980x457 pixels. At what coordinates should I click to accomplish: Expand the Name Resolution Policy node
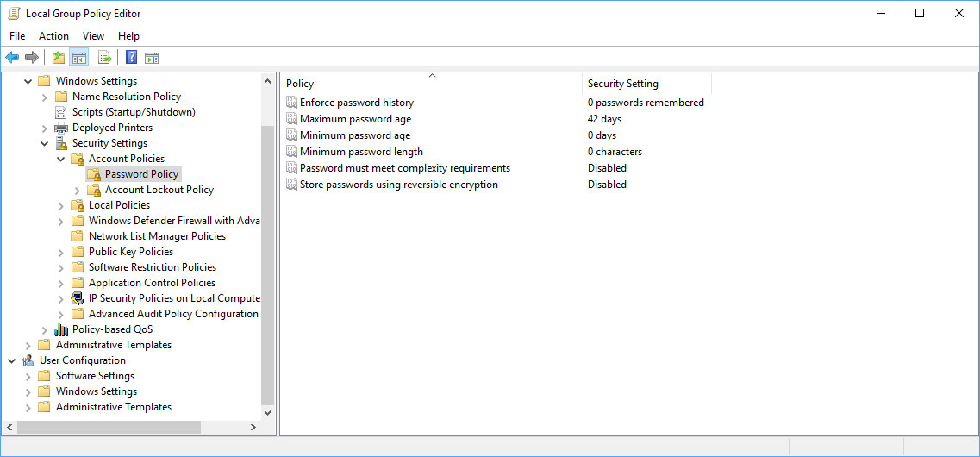[44, 97]
